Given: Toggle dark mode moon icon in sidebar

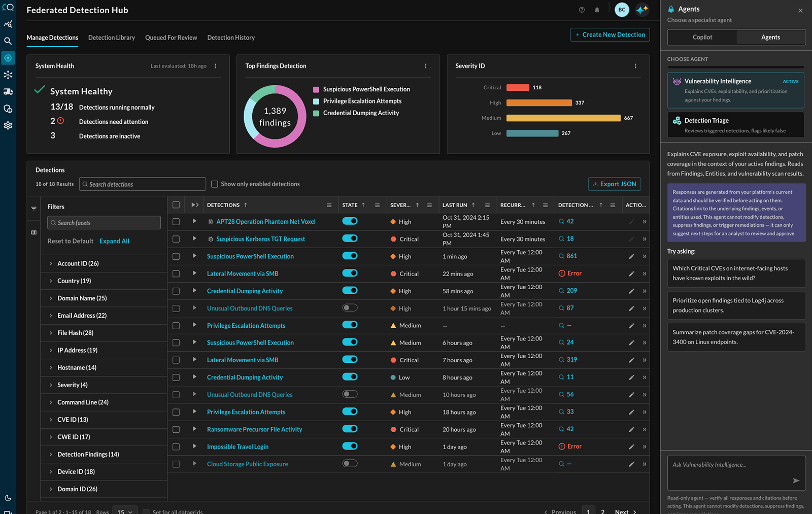Looking at the screenshot, I should pyautogui.click(x=8, y=498).
